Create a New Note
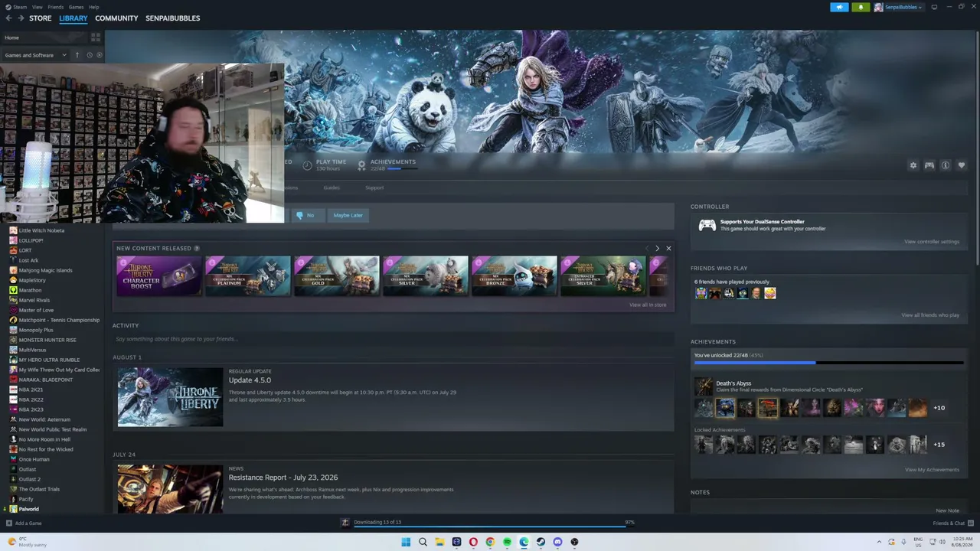Viewport: 980px width, 551px height. click(x=947, y=510)
